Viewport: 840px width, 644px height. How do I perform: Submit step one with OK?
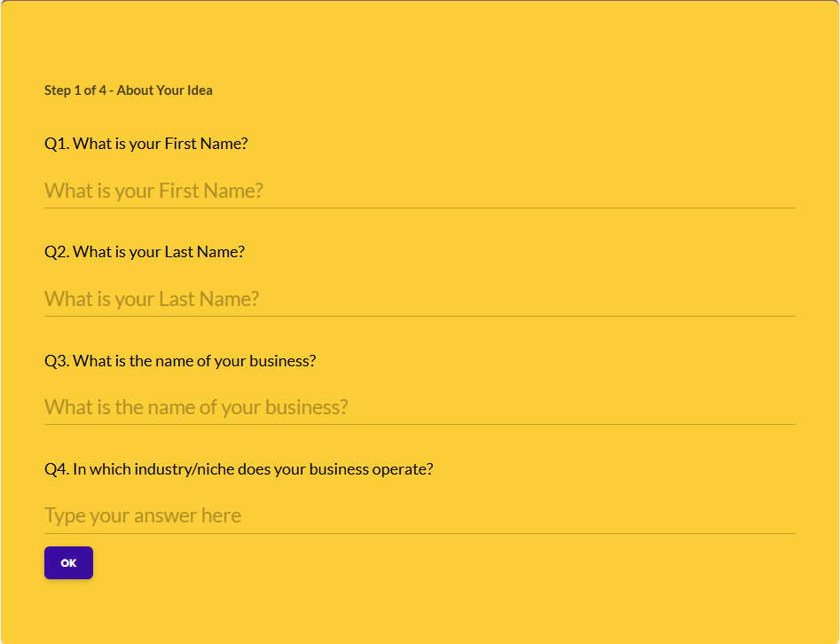click(68, 563)
